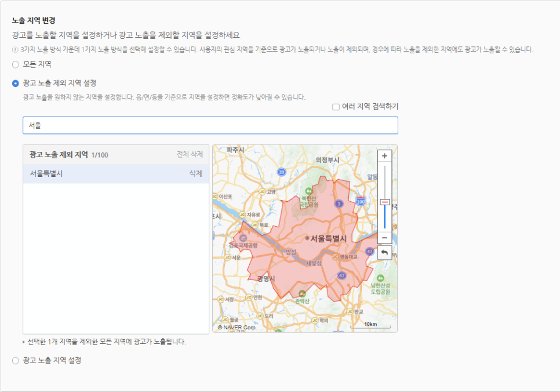
Task: Zoom in the map with plus button
Action: (x=385, y=156)
